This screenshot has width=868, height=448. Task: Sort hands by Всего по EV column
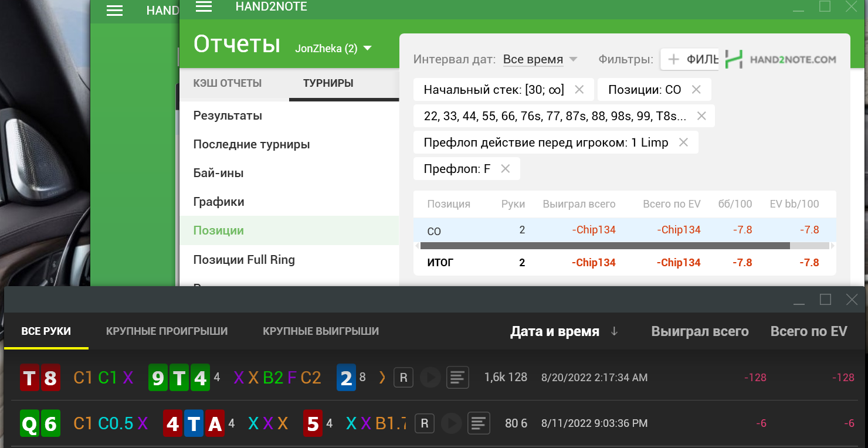pos(809,331)
